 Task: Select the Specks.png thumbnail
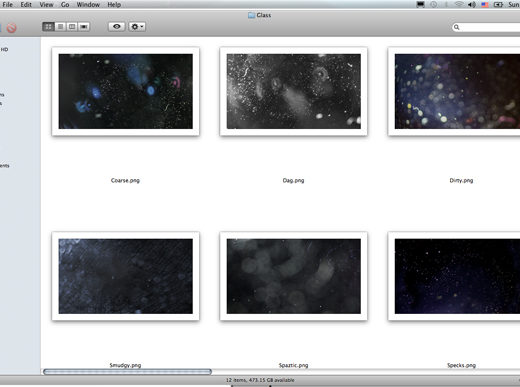(454, 276)
